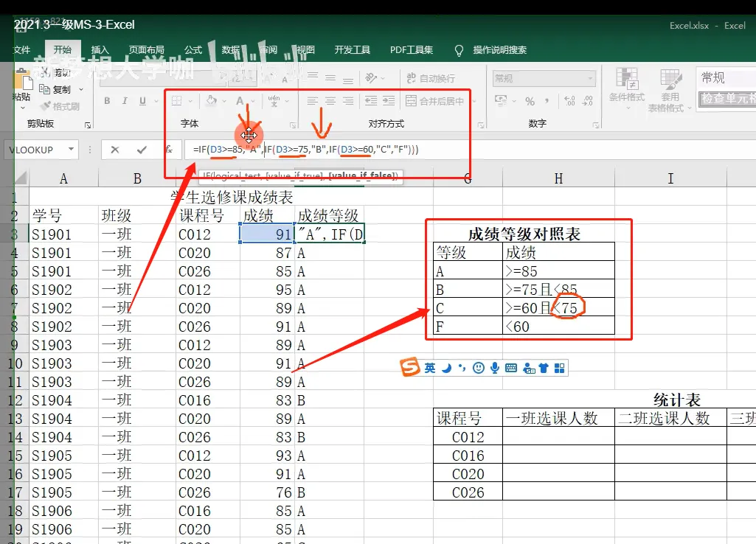Select column A header
This screenshot has width=756, height=544.
point(63,179)
